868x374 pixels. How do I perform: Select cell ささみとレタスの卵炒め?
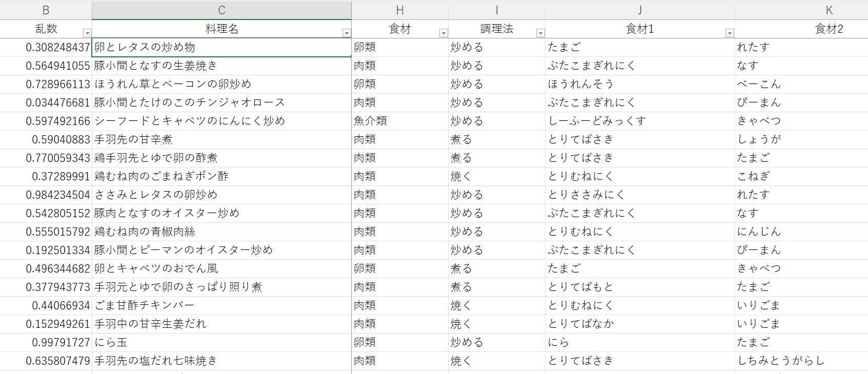coord(221,195)
